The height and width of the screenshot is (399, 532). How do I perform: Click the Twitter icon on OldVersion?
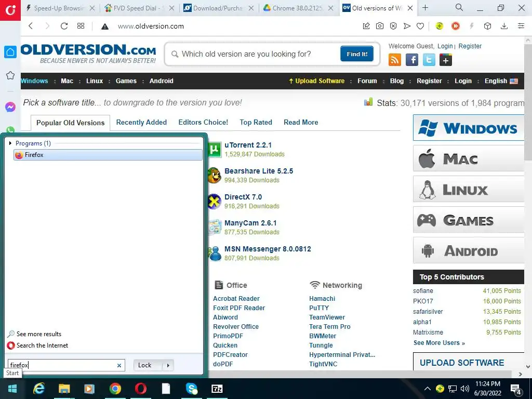429,60
